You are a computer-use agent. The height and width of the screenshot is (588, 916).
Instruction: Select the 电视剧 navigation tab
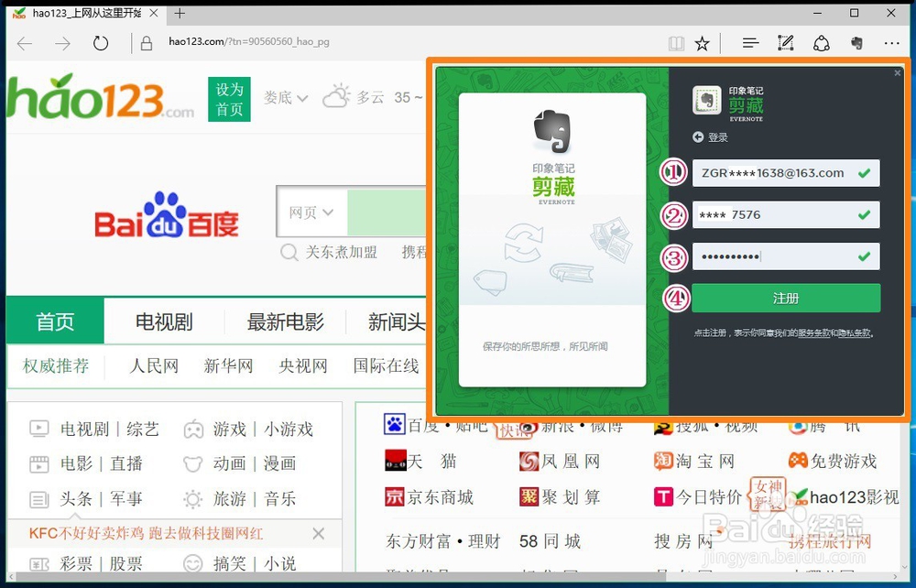pyautogui.click(x=164, y=321)
